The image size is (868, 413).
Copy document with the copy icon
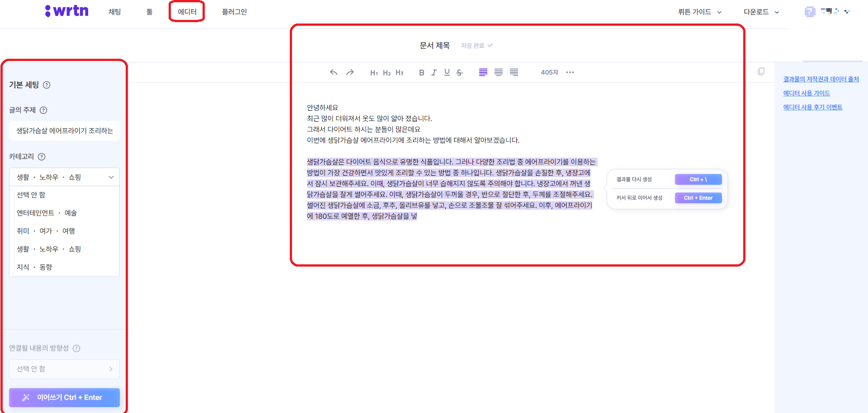tap(761, 71)
